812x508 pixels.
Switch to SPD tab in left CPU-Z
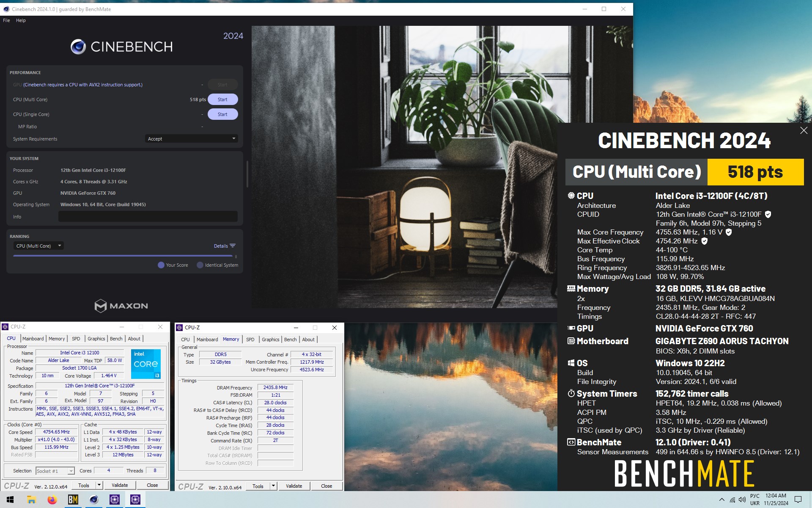point(76,339)
